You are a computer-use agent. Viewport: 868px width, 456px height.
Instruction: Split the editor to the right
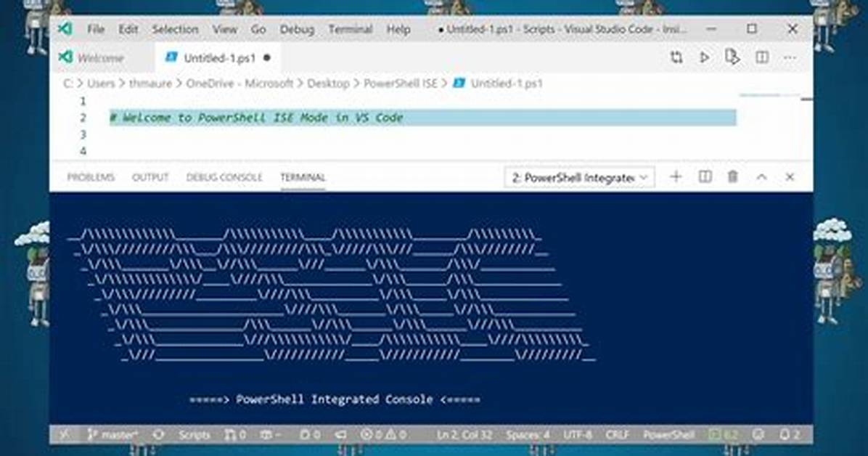[762, 57]
